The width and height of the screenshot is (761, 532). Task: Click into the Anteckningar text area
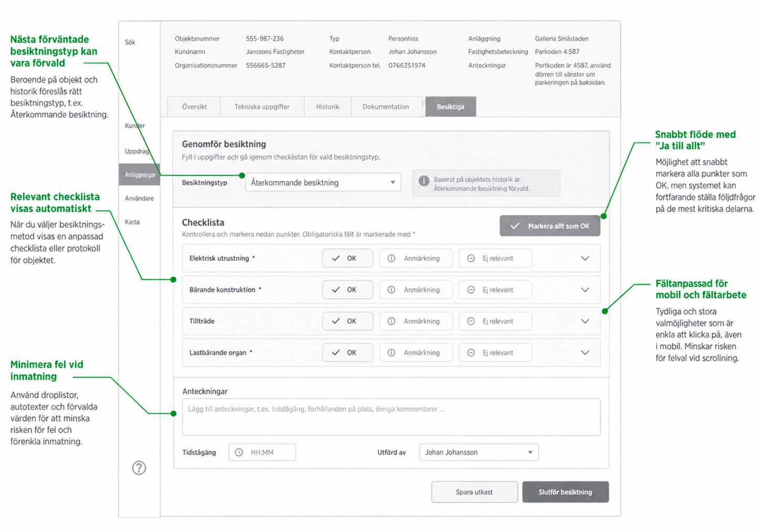pyautogui.click(x=391, y=417)
